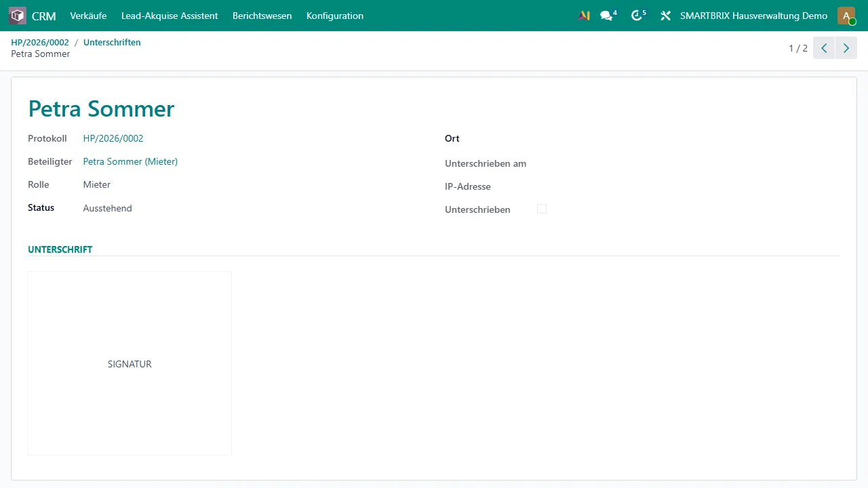868x488 pixels.
Task: Click the SIGNATUR signature box
Action: (130, 363)
